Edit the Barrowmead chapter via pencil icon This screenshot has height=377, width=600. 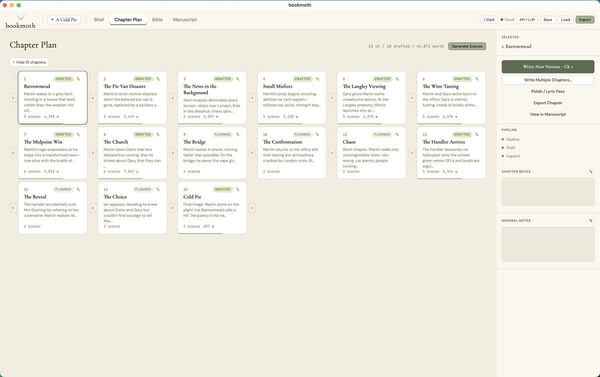tap(78, 79)
